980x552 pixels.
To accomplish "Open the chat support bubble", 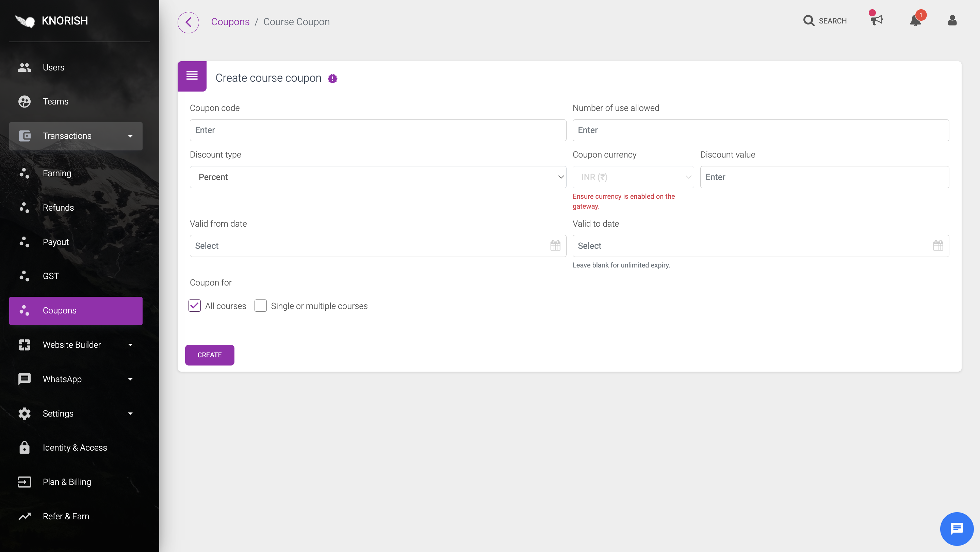I will [x=957, y=529].
